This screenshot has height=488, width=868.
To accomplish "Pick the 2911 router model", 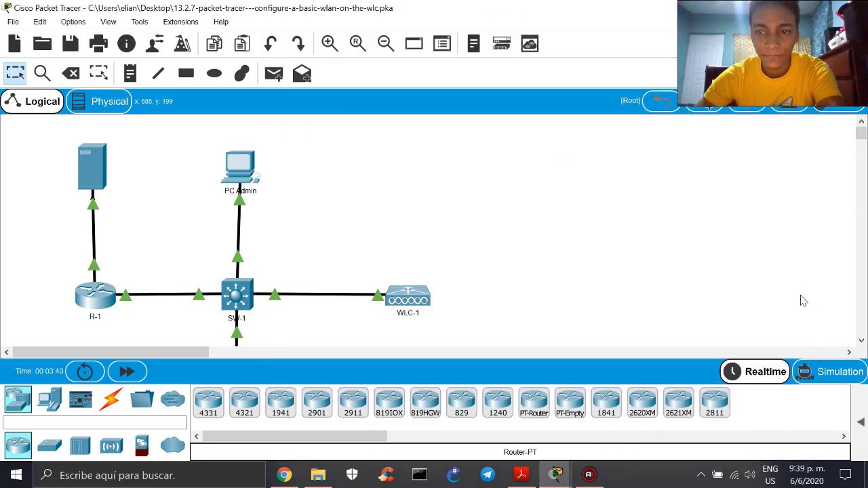I will [353, 403].
